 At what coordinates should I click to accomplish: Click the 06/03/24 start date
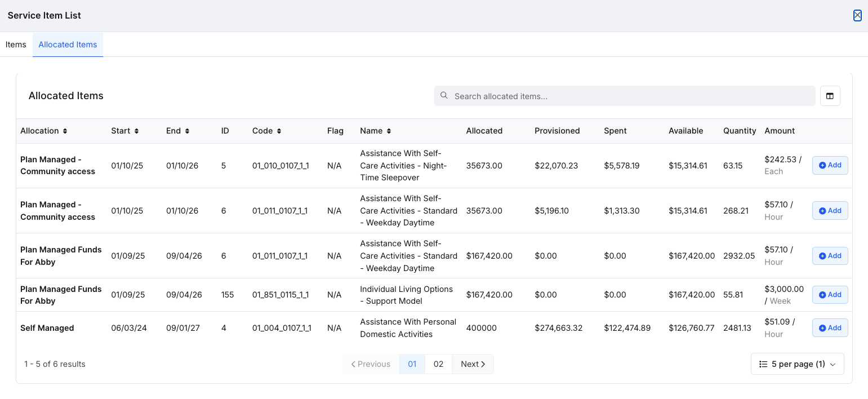click(x=129, y=328)
